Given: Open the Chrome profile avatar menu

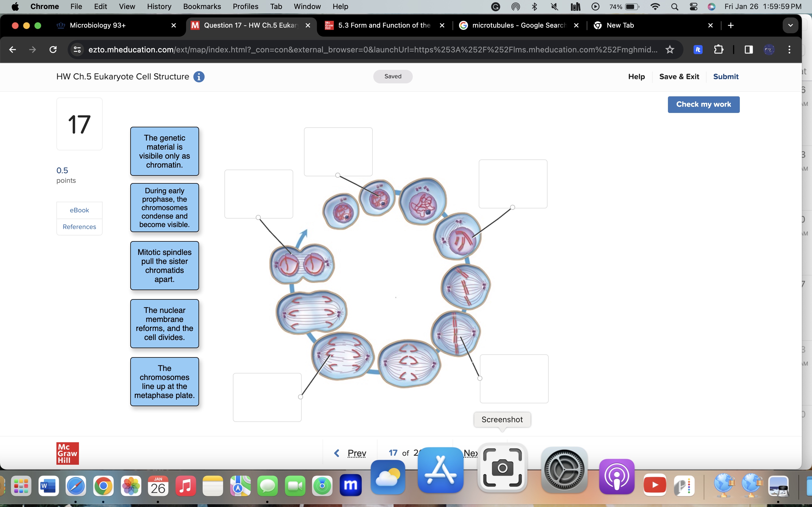Looking at the screenshot, I should (x=769, y=50).
